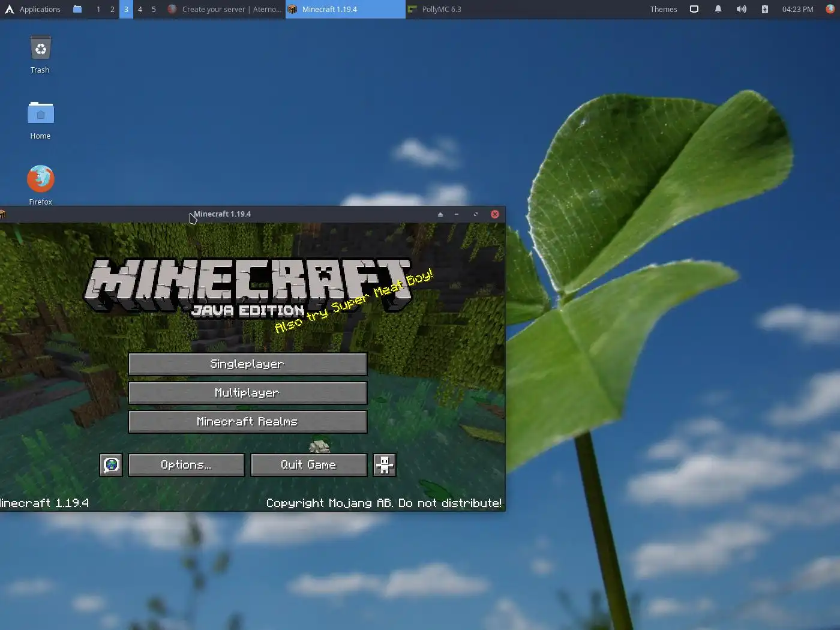Click the file manager icon in the top panel
Image resolution: width=840 pixels, height=630 pixels.
(x=77, y=9)
